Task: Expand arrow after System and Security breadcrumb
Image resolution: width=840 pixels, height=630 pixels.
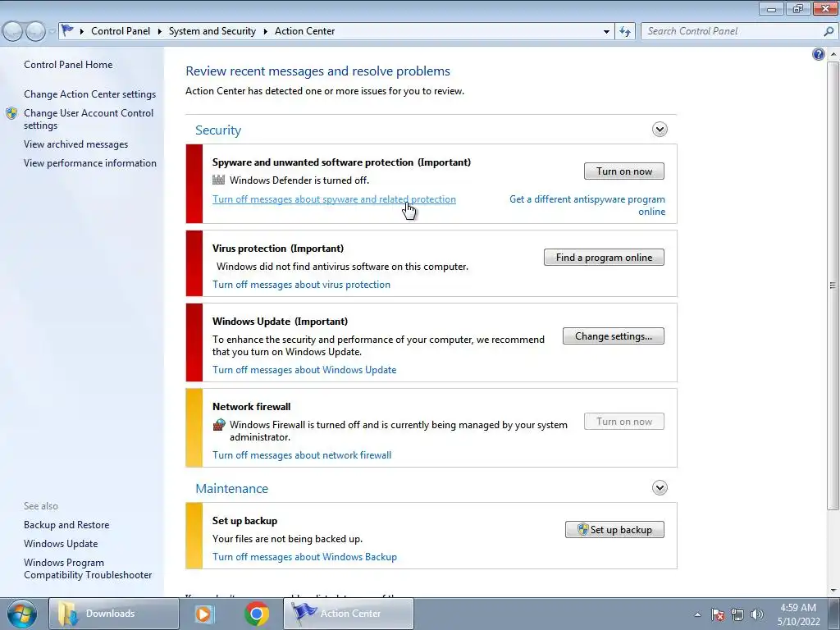Action: pos(265,32)
